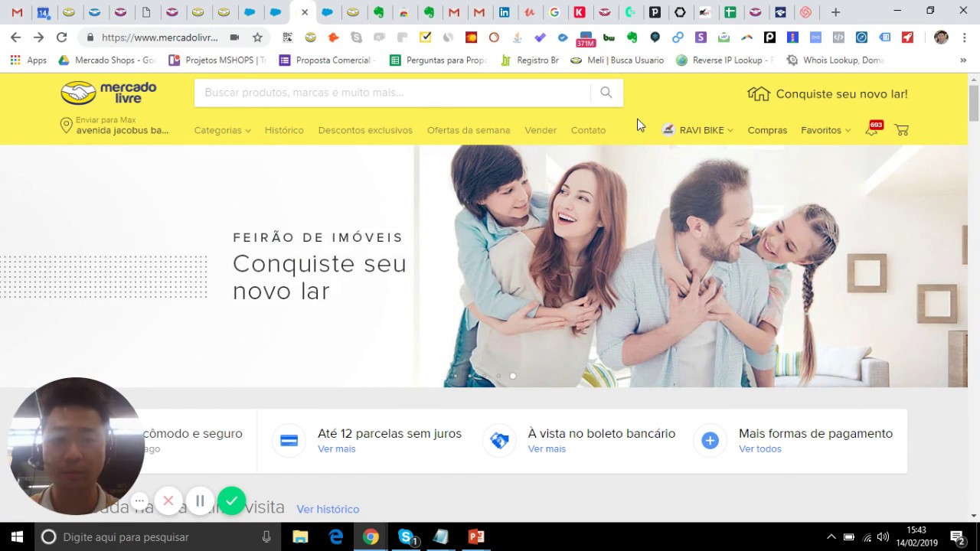Screen dimensions: 980x551
Task: Open Descontos exclusivos
Action: tap(365, 130)
